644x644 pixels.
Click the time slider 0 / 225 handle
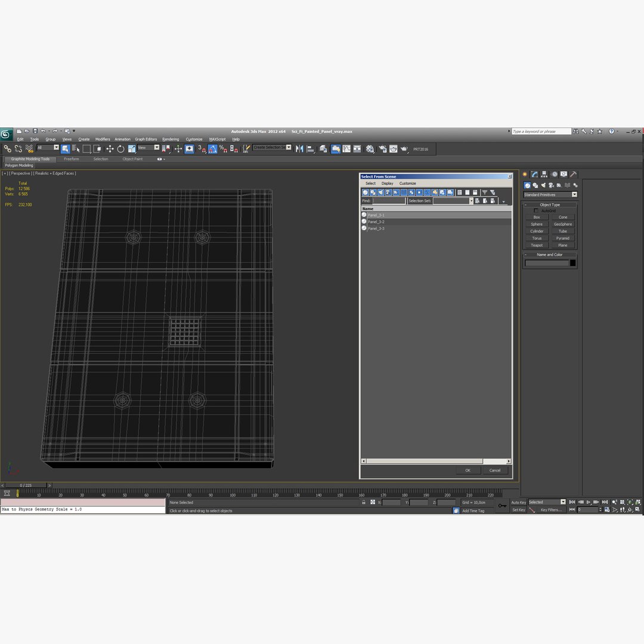(x=26, y=485)
